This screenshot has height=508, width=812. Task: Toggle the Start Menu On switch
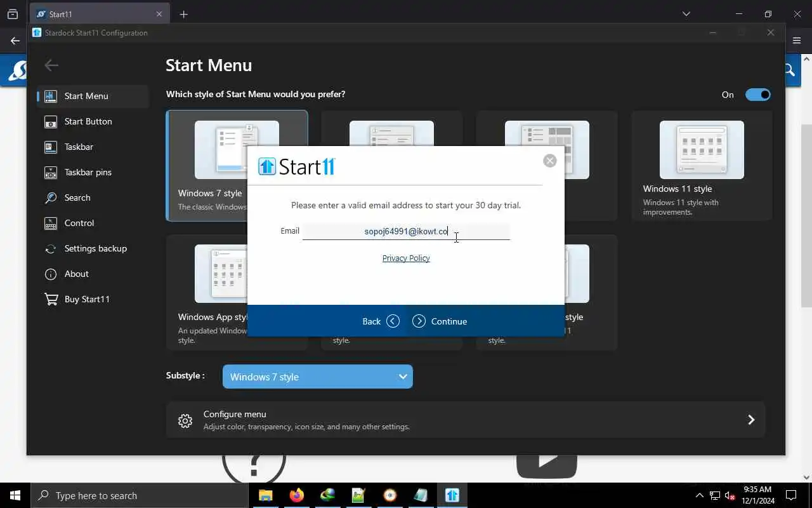757,95
